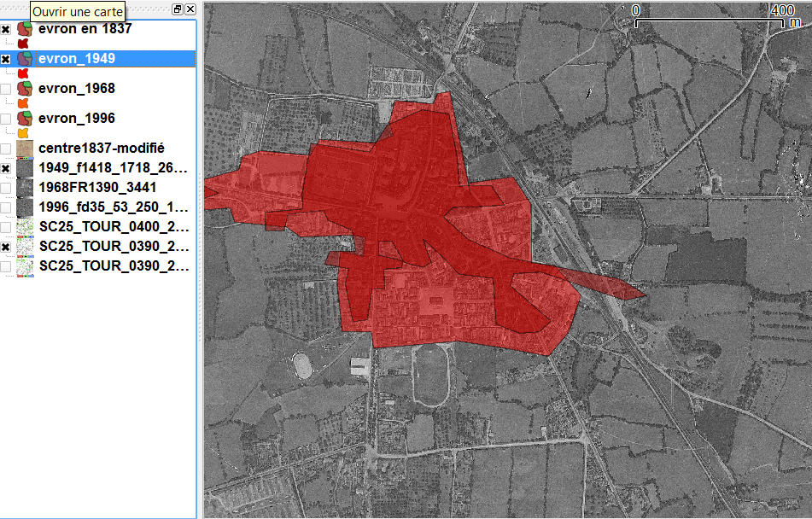812x519 pixels.
Task: Select the centre1837-modifié layer name
Action: pyautogui.click(x=102, y=149)
